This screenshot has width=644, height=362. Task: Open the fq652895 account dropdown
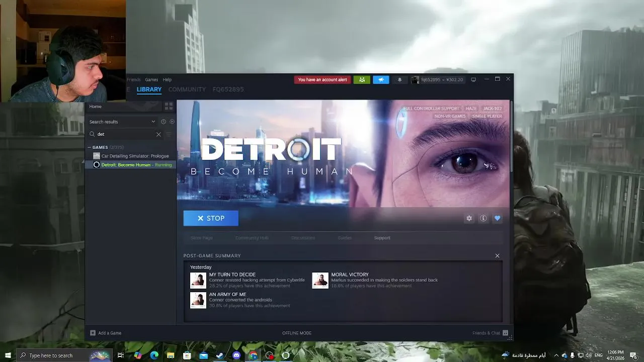[437, 79]
